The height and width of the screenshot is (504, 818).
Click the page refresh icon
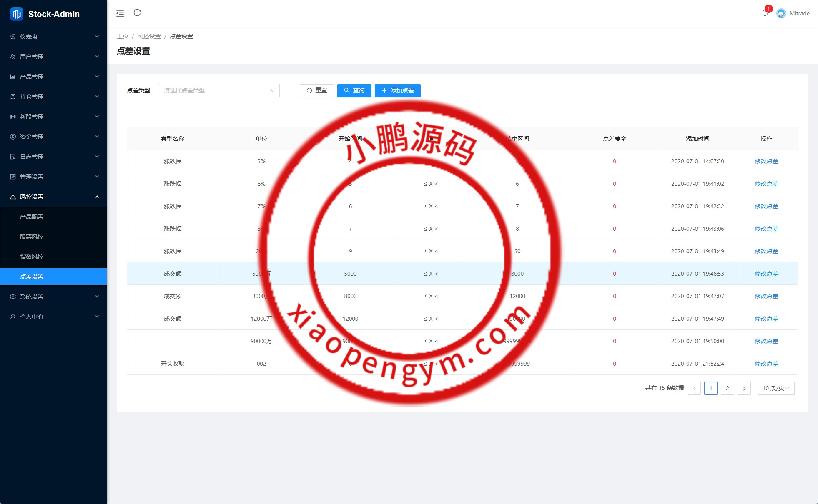point(138,13)
